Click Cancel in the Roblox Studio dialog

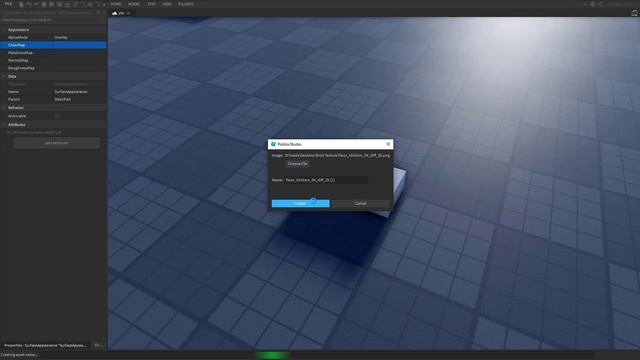coord(360,203)
